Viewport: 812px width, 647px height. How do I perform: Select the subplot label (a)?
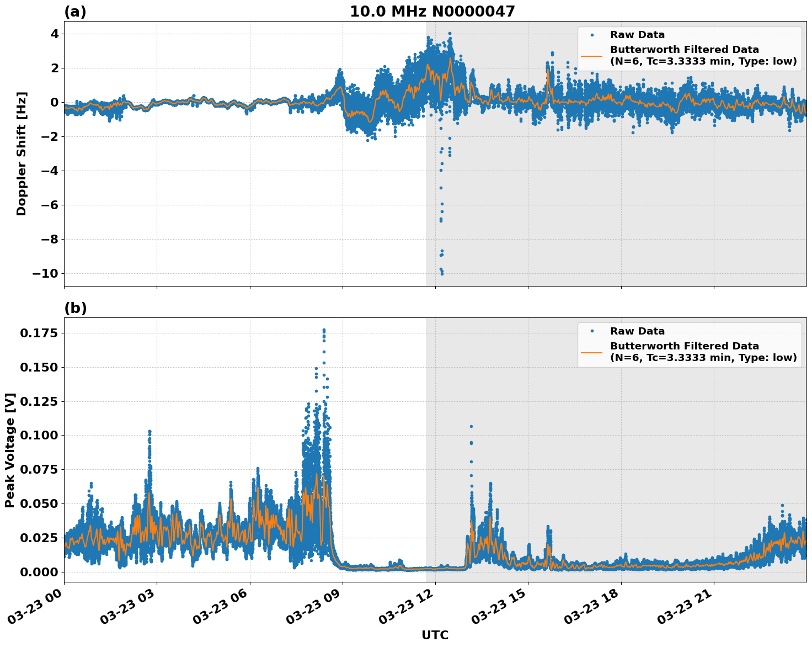coord(76,10)
